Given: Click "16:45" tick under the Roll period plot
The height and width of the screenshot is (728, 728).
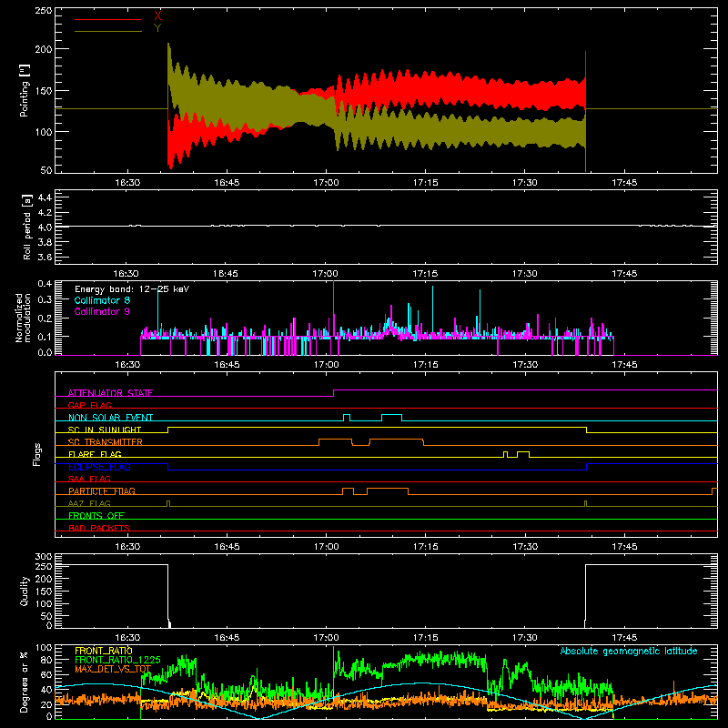Looking at the screenshot, I should coord(226,274).
